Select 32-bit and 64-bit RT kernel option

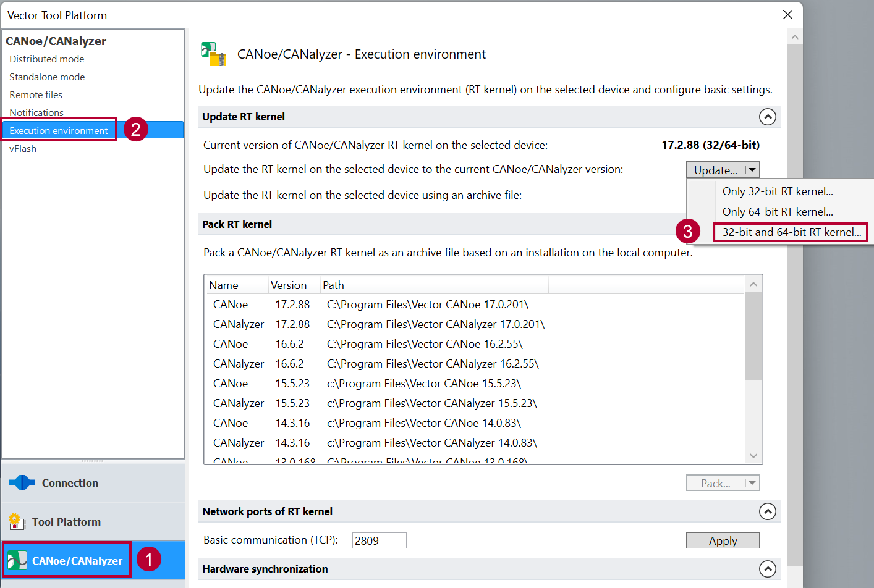click(x=791, y=232)
